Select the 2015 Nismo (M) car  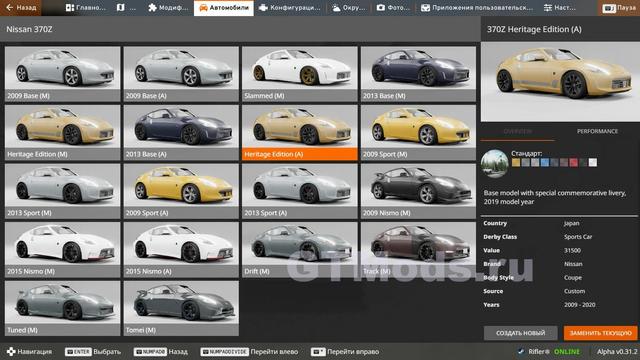click(x=62, y=250)
